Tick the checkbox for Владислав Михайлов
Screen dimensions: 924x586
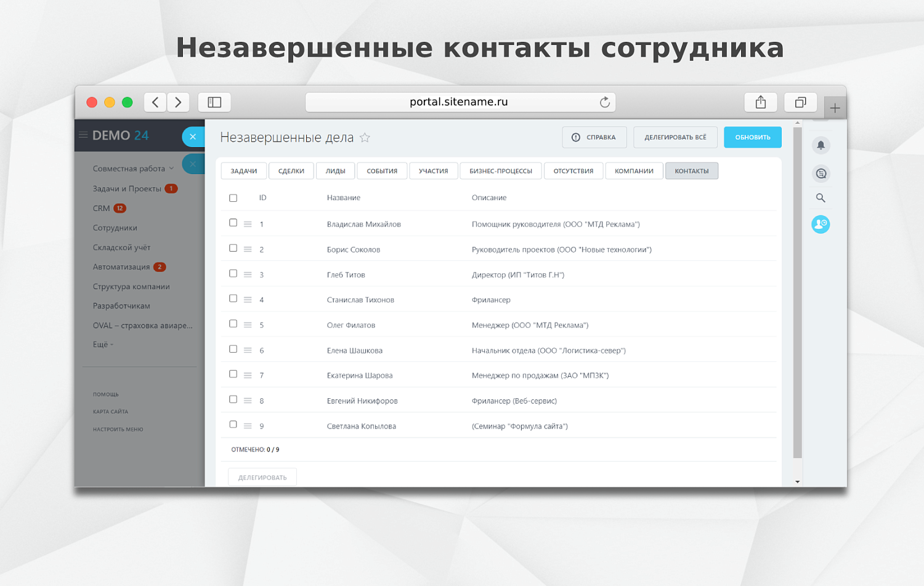(233, 223)
